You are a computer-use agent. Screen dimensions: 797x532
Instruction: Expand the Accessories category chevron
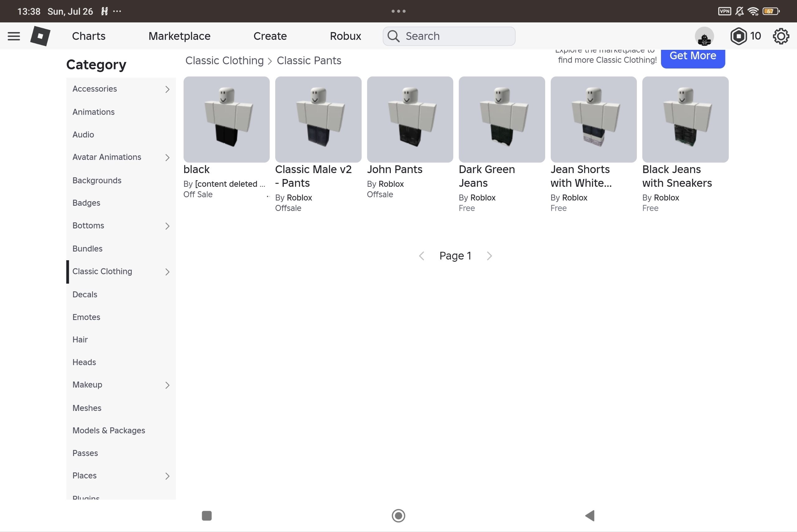coord(167,89)
